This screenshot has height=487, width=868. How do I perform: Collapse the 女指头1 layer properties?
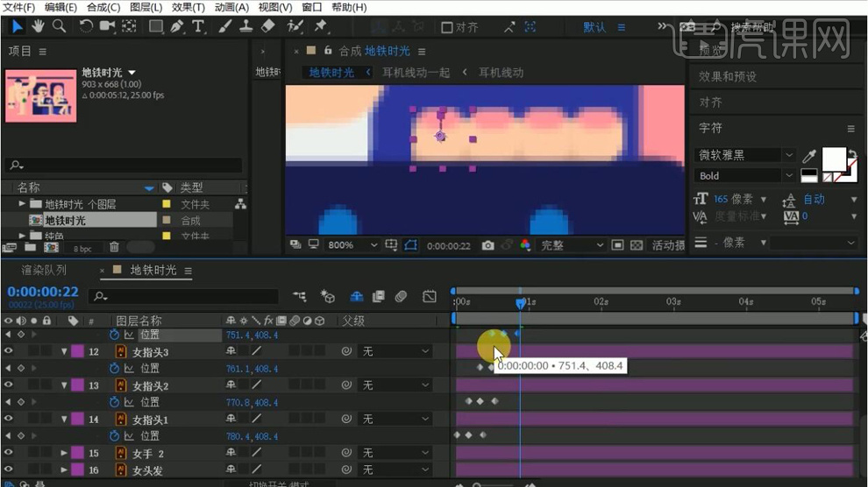65,420
